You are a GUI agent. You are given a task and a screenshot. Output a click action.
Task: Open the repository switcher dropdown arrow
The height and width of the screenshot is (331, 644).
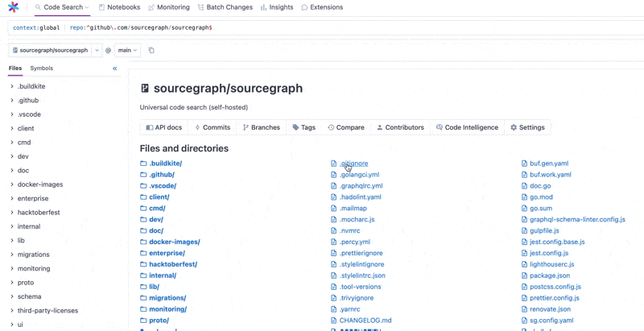click(97, 50)
